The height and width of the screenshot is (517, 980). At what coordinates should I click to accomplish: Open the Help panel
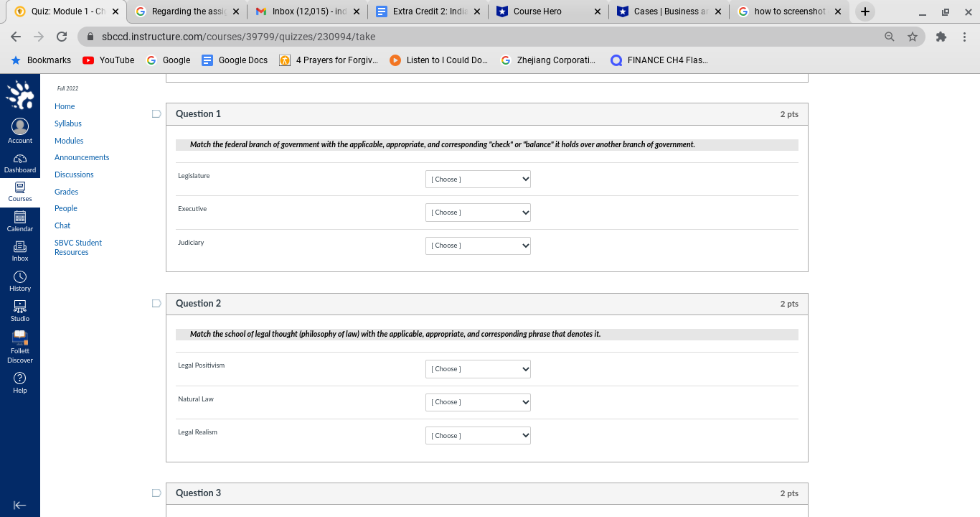(19, 381)
